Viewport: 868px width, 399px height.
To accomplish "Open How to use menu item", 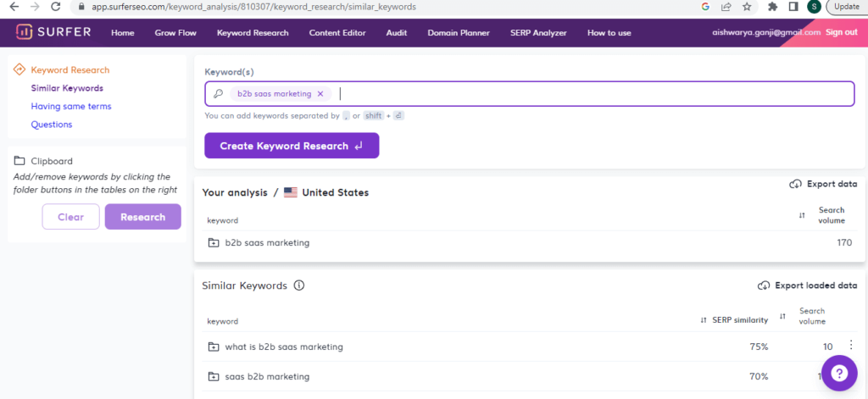I will click(609, 33).
